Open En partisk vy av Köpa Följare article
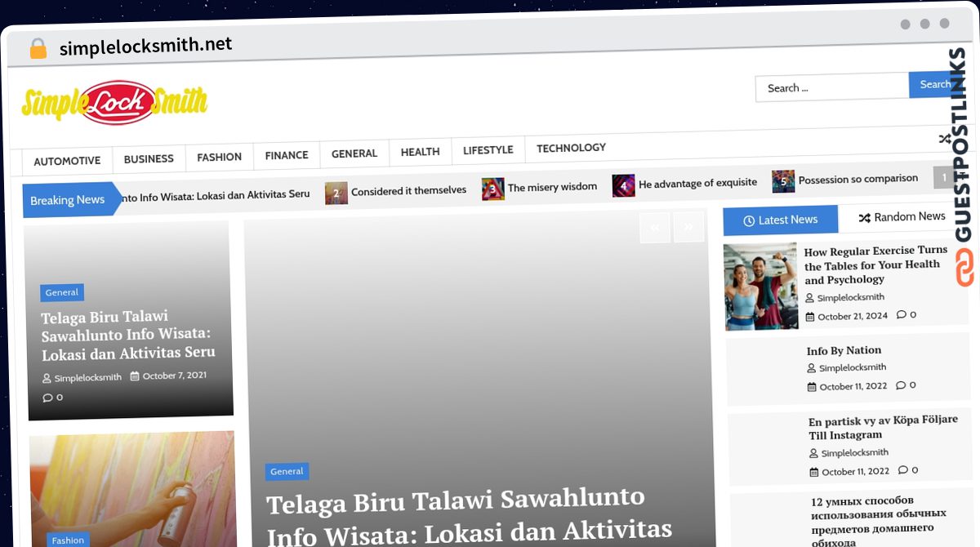This screenshot has width=980, height=547. click(883, 427)
